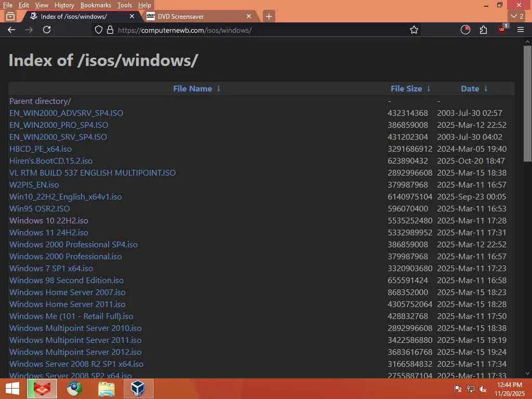
Task: View site security padlock info
Action: 110,30
